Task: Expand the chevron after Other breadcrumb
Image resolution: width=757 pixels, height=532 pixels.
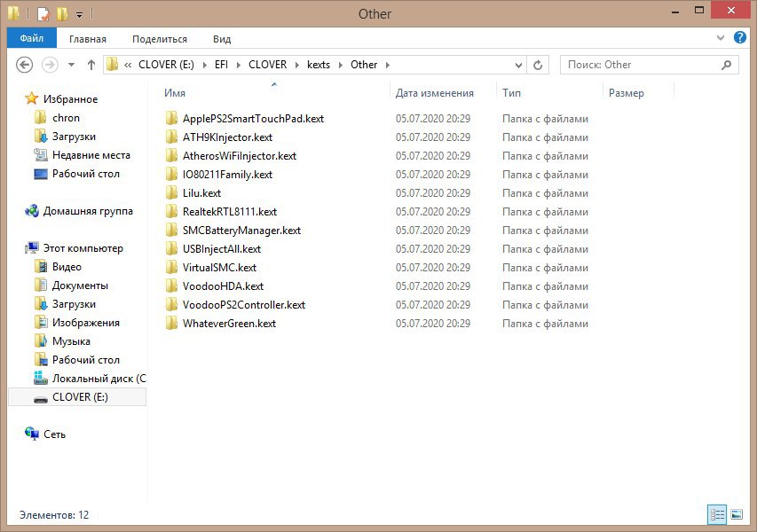Action: point(387,65)
